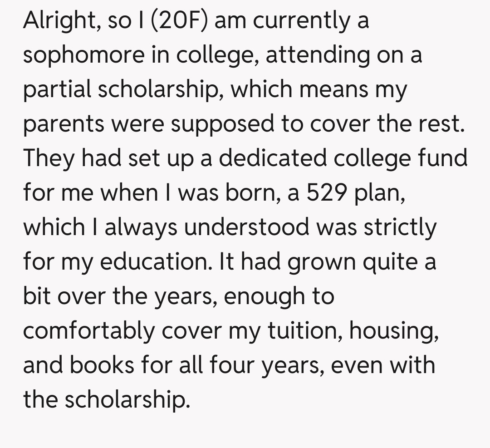Click the phrase "partial scholarship"
The image size is (490, 448).
[x=122, y=90]
